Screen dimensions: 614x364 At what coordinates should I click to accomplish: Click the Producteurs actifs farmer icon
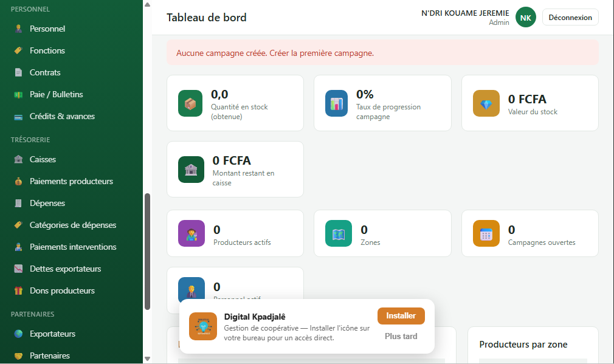coord(191,233)
